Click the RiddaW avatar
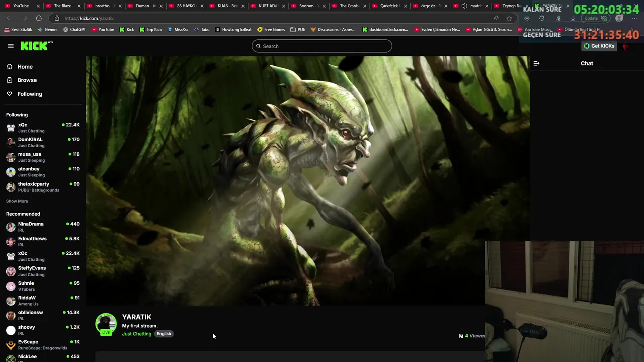 tap(11, 301)
